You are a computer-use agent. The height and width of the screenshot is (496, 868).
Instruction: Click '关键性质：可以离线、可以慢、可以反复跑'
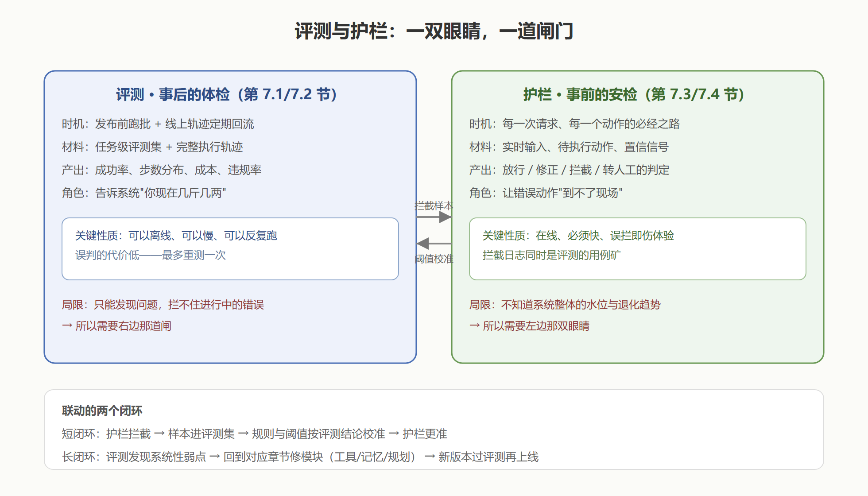click(176, 236)
